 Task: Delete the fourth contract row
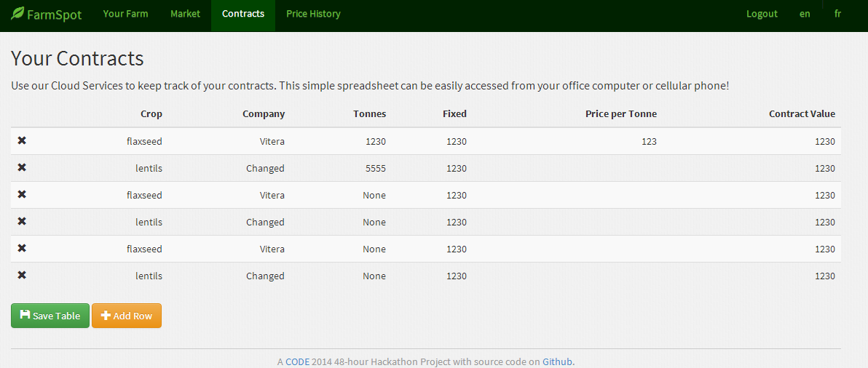(22, 221)
